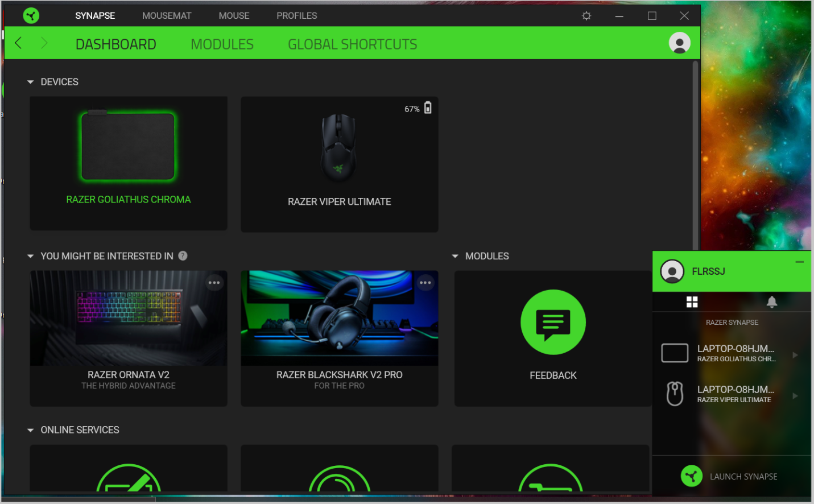This screenshot has height=504, width=814.
Task: Open the Blackshark V2 Pro headset promo image
Action: point(340,318)
